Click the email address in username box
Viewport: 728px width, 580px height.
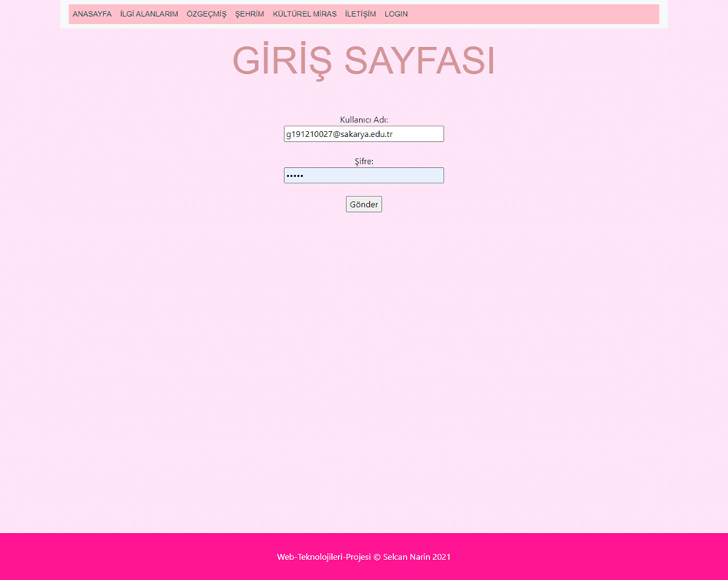click(x=339, y=133)
